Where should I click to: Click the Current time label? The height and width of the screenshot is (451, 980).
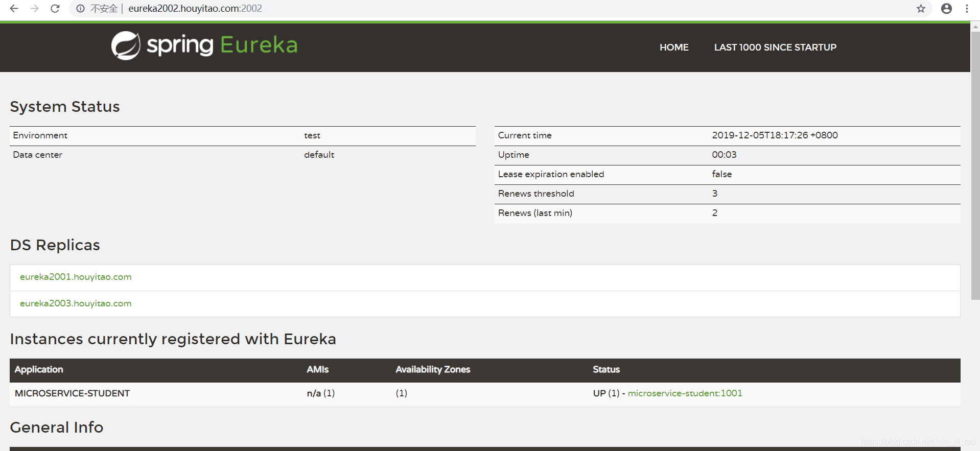[525, 135]
